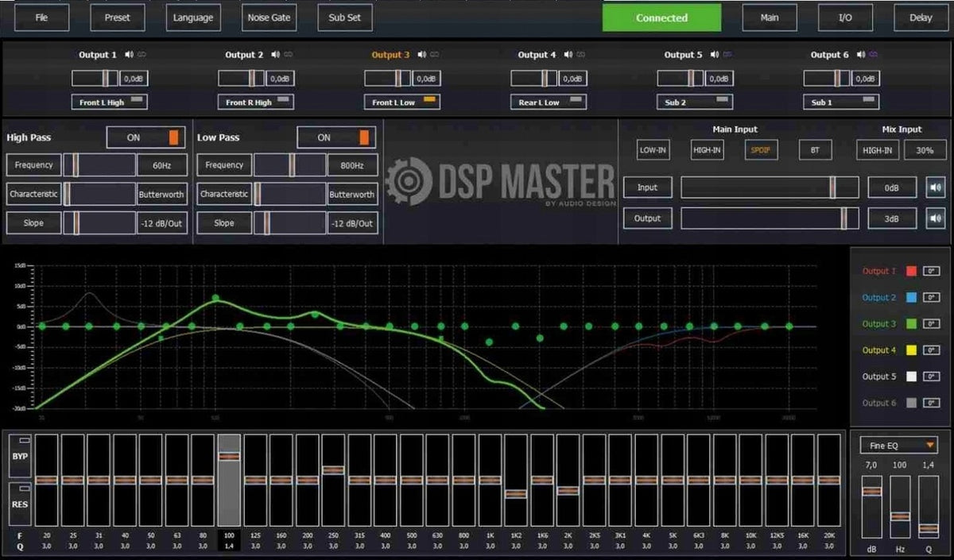Open the Front L Low channel selector
Image resolution: width=954 pixels, height=560 pixels.
coord(402,102)
